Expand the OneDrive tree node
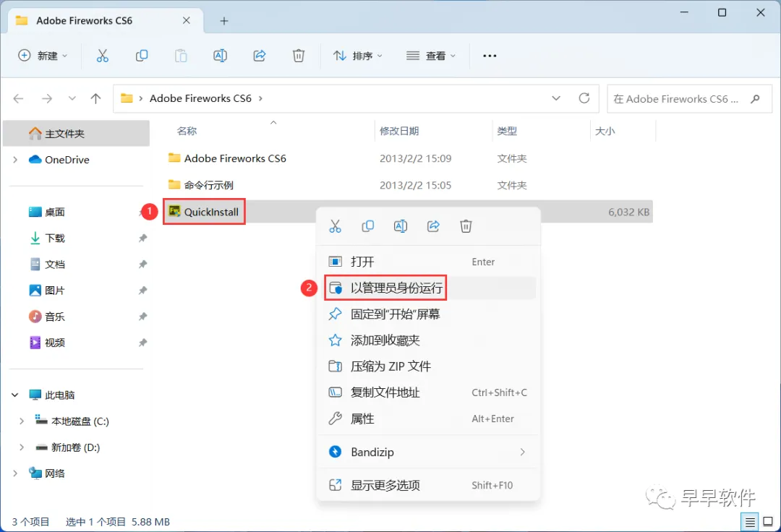Image resolution: width=781 pixels, height=532 pixels. (15, 160)
